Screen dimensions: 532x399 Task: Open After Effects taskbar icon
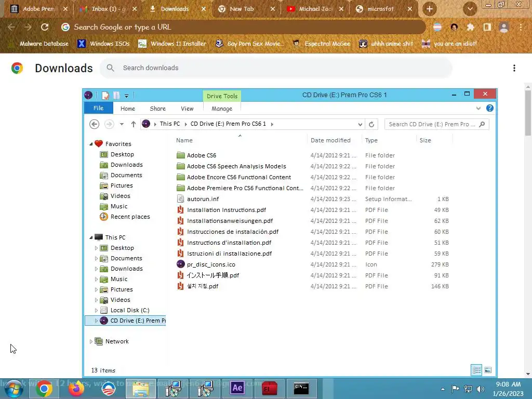pos(237,388)
